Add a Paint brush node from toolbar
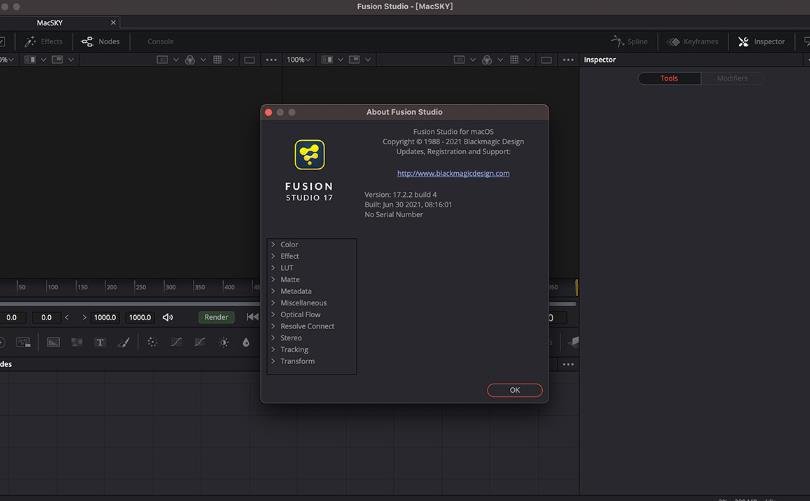Screen dimensions: 810x501 [x=124, y=342]
